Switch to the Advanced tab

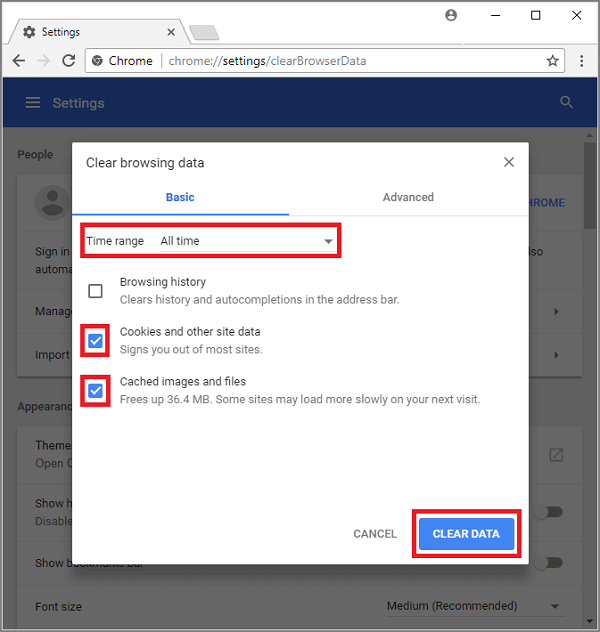[x=408, y=197]
